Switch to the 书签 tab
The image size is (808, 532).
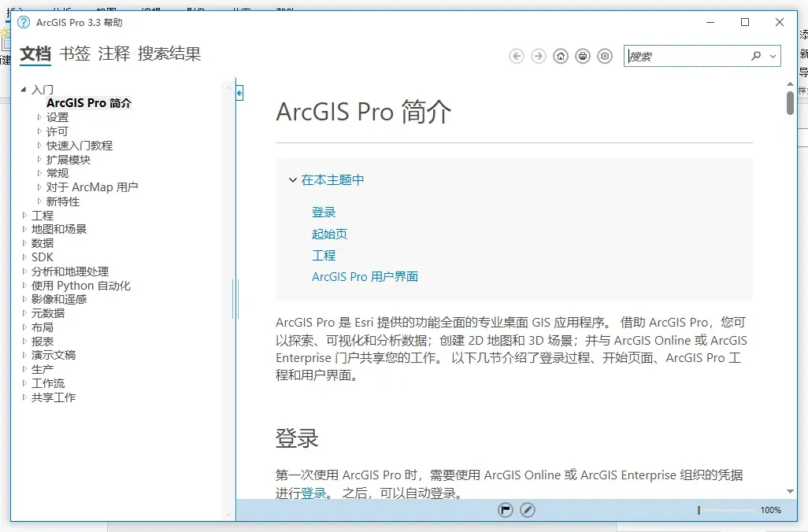click(75, 54)
